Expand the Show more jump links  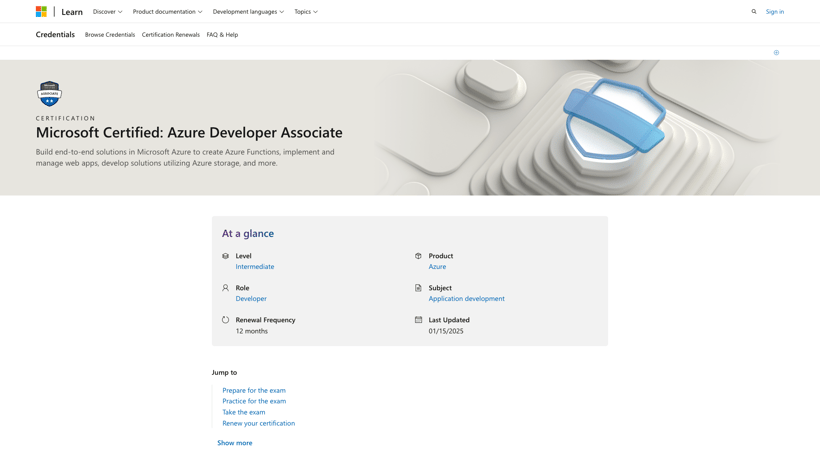point(235,443)
